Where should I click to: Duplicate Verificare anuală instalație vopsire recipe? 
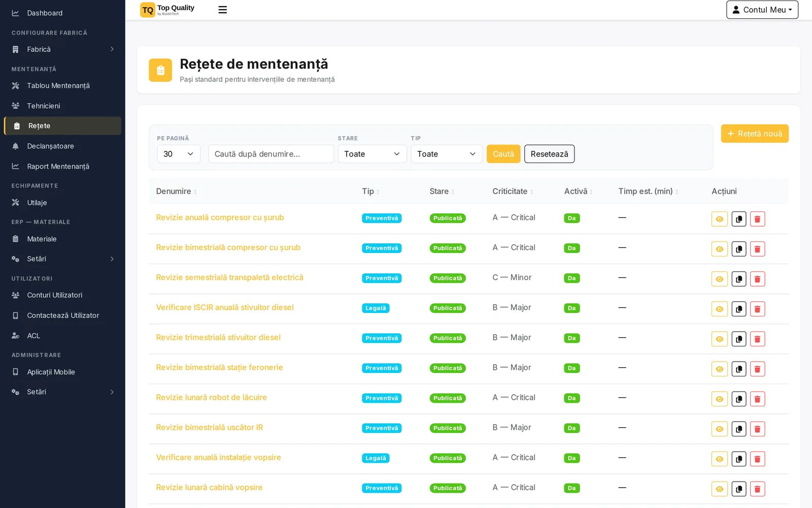739,459
